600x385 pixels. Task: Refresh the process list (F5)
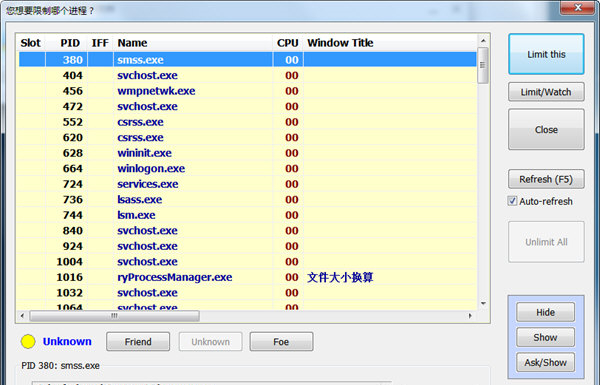[546, 179]
